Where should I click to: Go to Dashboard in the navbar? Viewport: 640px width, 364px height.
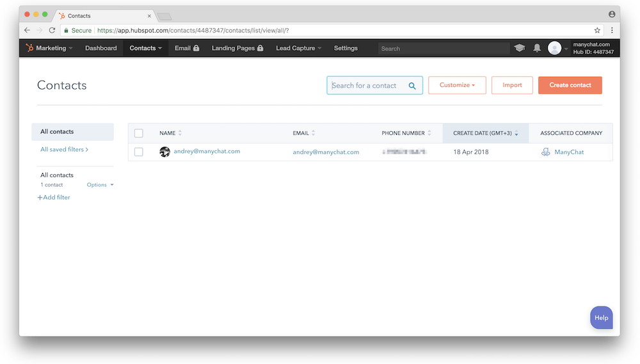click(x=101, y=48)
